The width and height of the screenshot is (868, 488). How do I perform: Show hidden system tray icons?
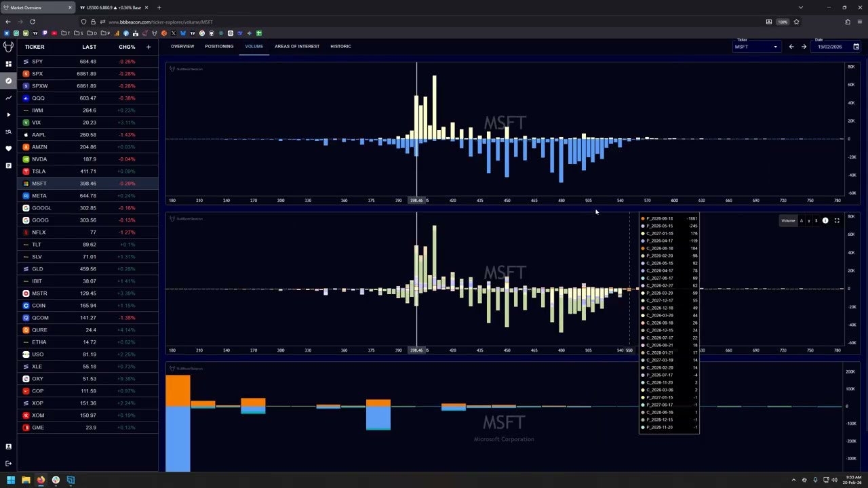[793, 480]
